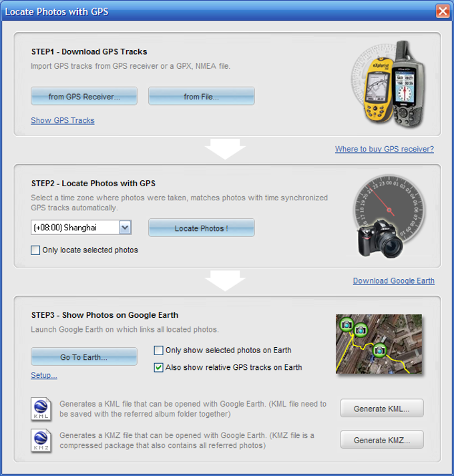
Task: Launch Go To Earth
Action: click(x=84, y=356)
